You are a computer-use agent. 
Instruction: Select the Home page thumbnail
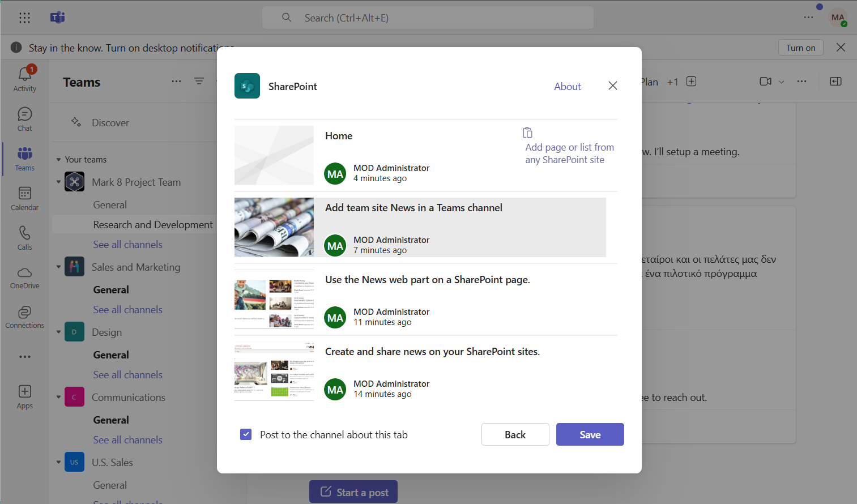(274, 155)
